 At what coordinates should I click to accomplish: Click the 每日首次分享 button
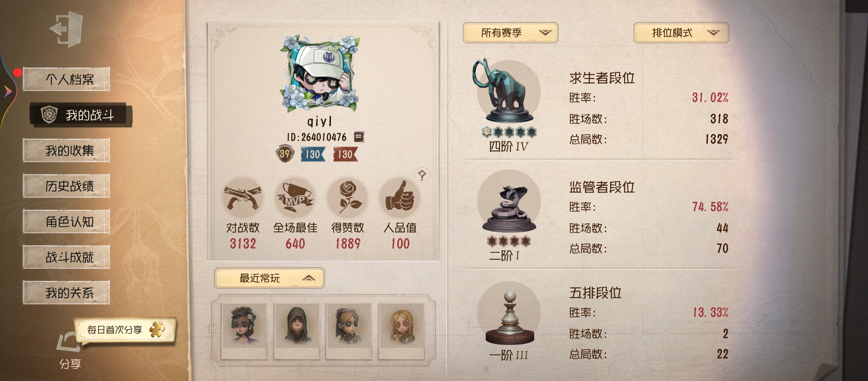[x=125, y=330]
